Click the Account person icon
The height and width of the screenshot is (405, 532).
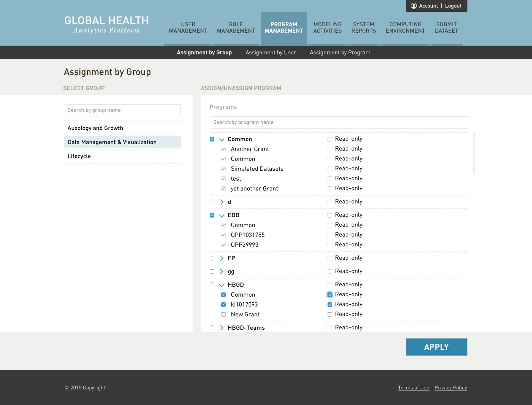(414, 6)
